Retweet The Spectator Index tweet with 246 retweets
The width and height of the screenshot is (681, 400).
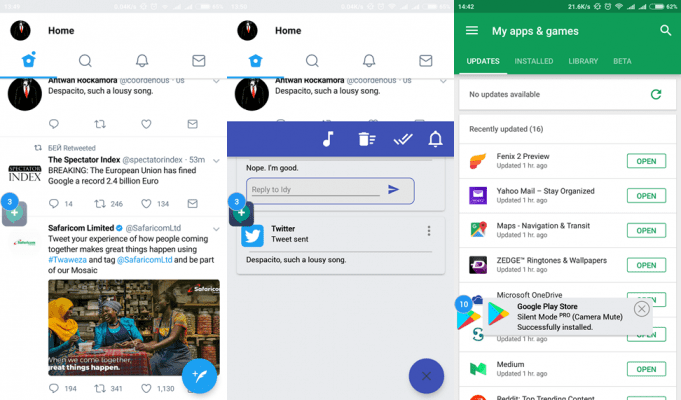[100, 203]
